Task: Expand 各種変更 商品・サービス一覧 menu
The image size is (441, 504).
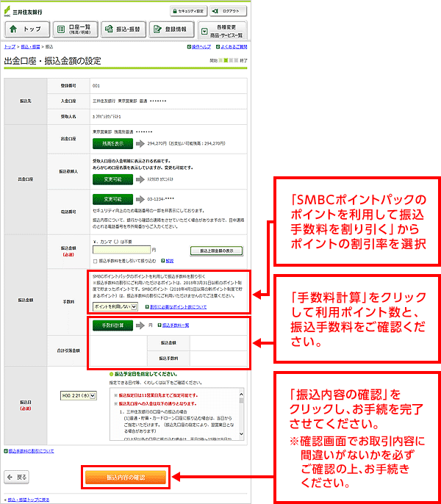Action: coord(222,31)
